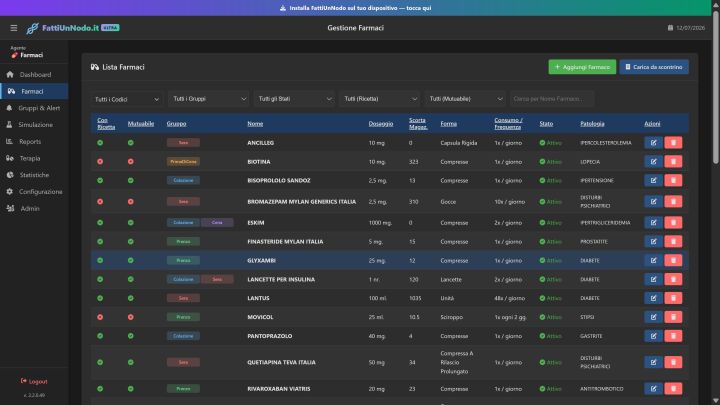Screen dimensions: 720x405
Task: Edit BROMAZEPAM MYLAN GENERICS ITALIA entry
Action: [653, 202]
